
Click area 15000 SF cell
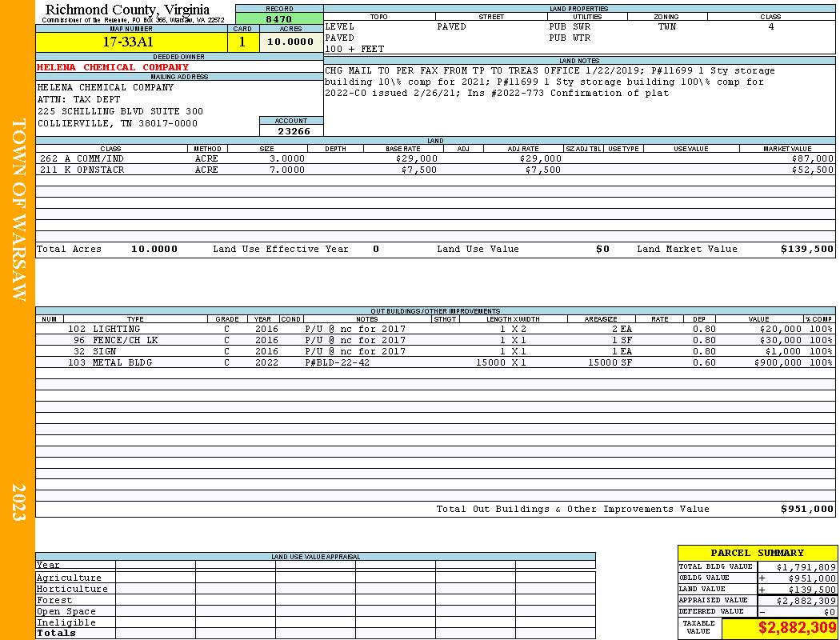pyautogui.click(x=610, y=362)
